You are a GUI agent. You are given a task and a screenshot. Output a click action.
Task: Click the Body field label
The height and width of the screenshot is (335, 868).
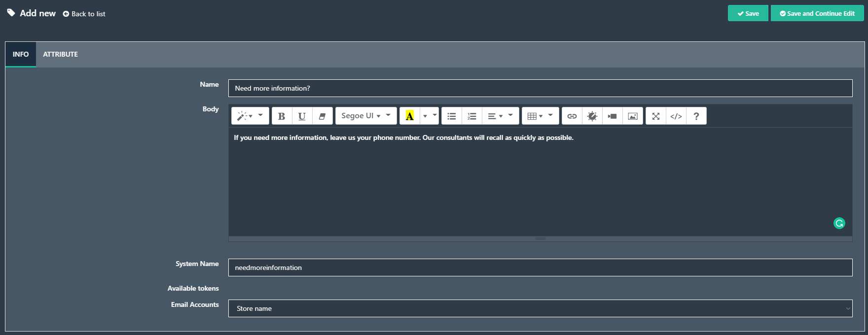[211, 109]
